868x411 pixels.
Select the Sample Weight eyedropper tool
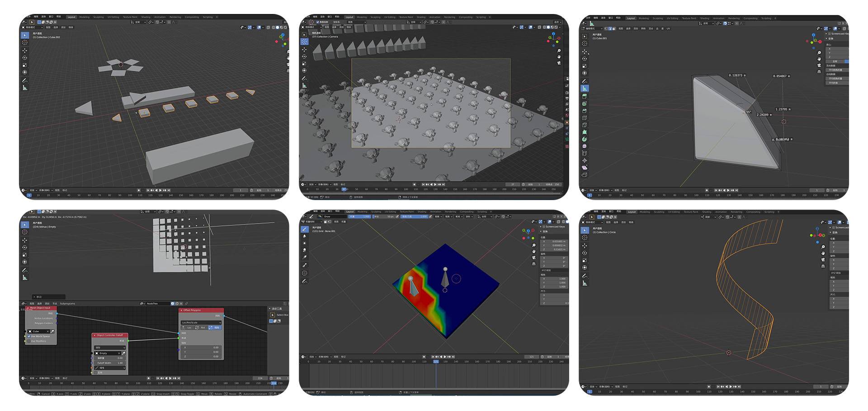click(x=304, y=265)
